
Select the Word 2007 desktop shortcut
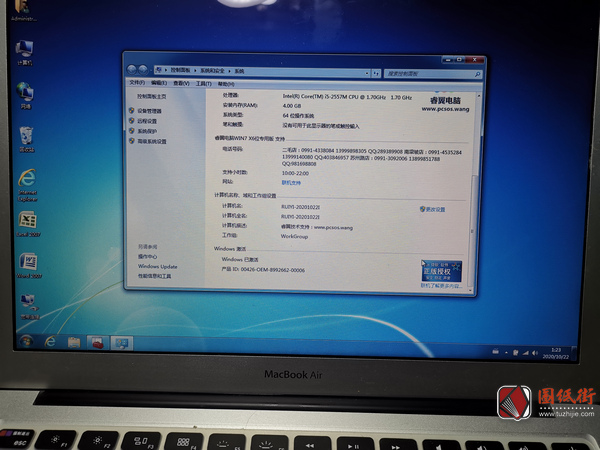[29, 265]
